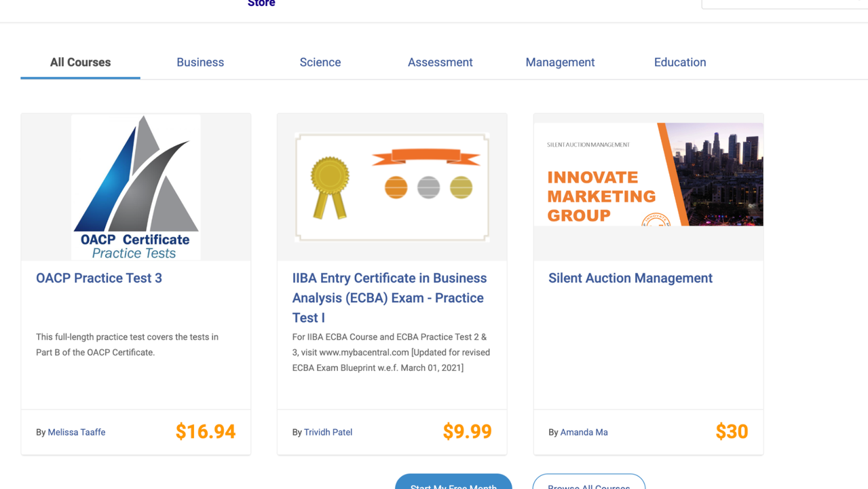Viewport: 868px width, 489px height.
Task: Switch to the All Courses tab
Action: click(80, 62)
